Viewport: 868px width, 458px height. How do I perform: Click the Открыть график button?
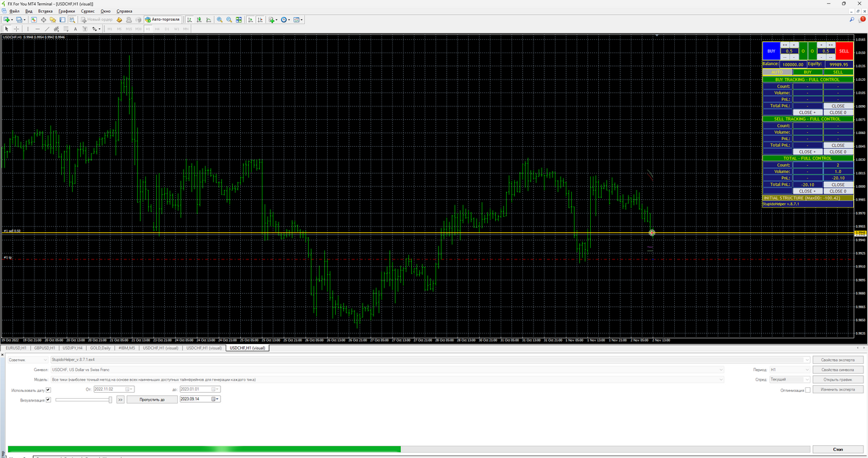point(838,380)
